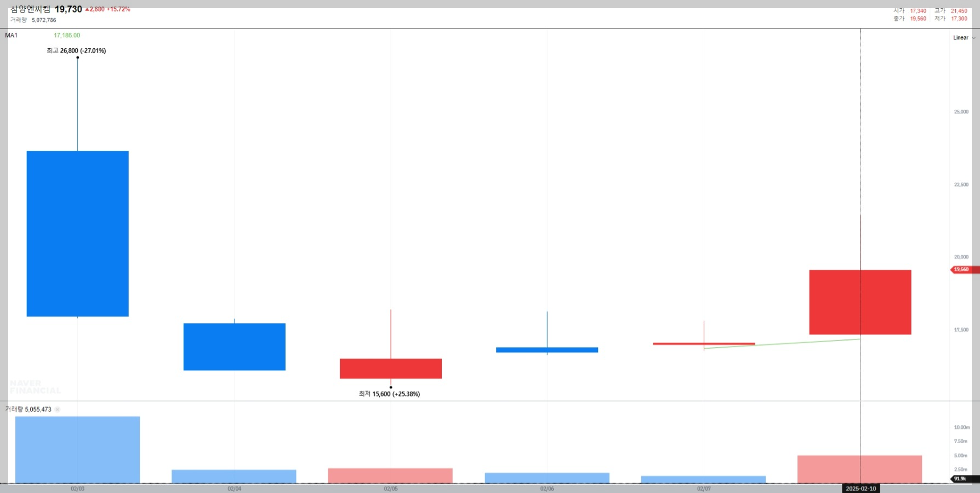
Task: Click the 25,000 price axis label
Action: point(961,112)
